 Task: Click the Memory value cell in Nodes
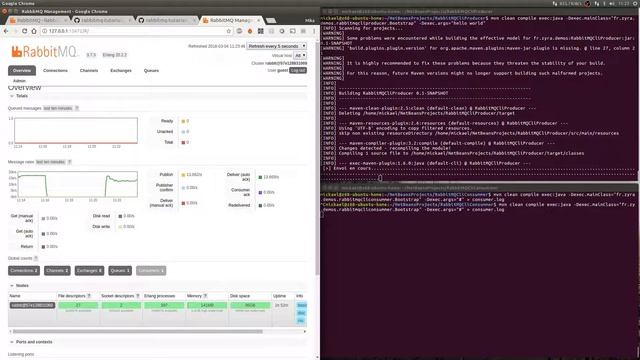coord(207,305)
